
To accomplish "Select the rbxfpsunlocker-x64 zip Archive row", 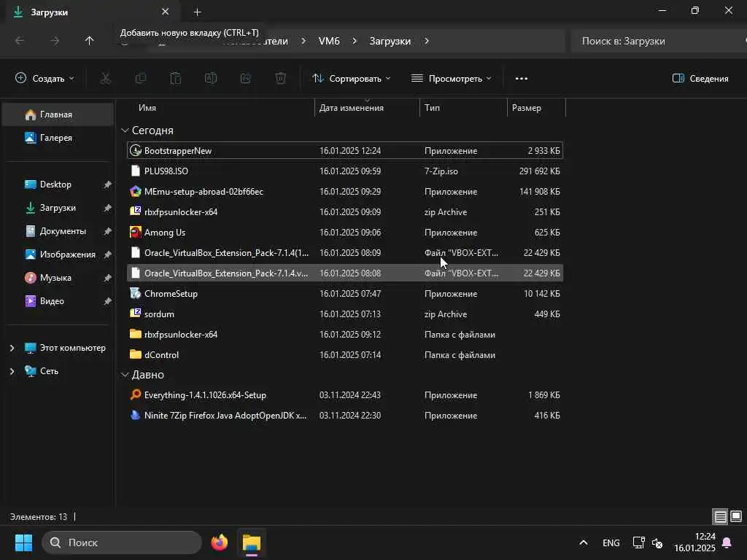I will pos(345,212).
